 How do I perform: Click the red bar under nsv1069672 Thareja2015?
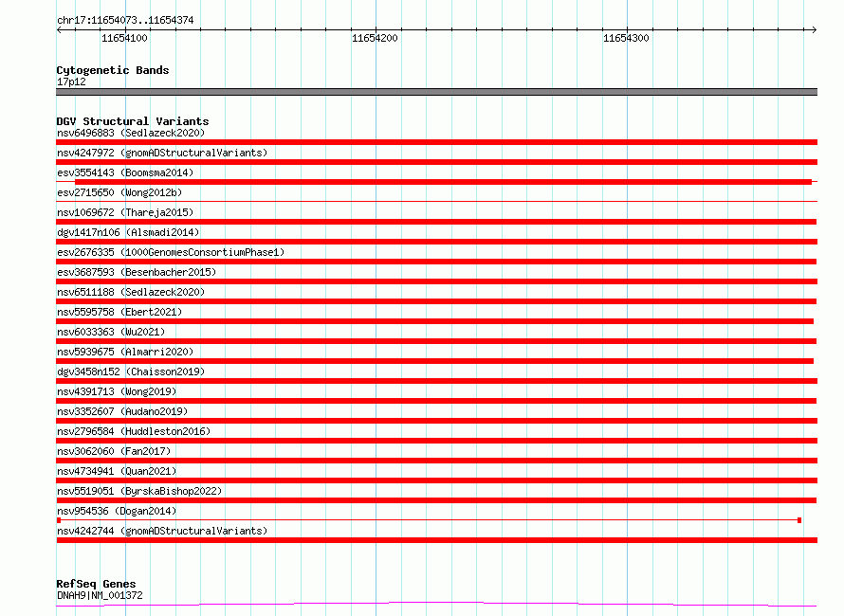pyautogui.click(x=436, y=222)
